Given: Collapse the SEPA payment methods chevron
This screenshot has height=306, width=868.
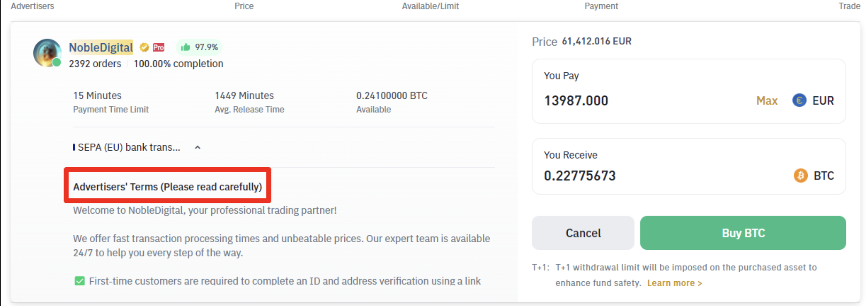Looking at the screenshot, I should click(x=198, y=147).
